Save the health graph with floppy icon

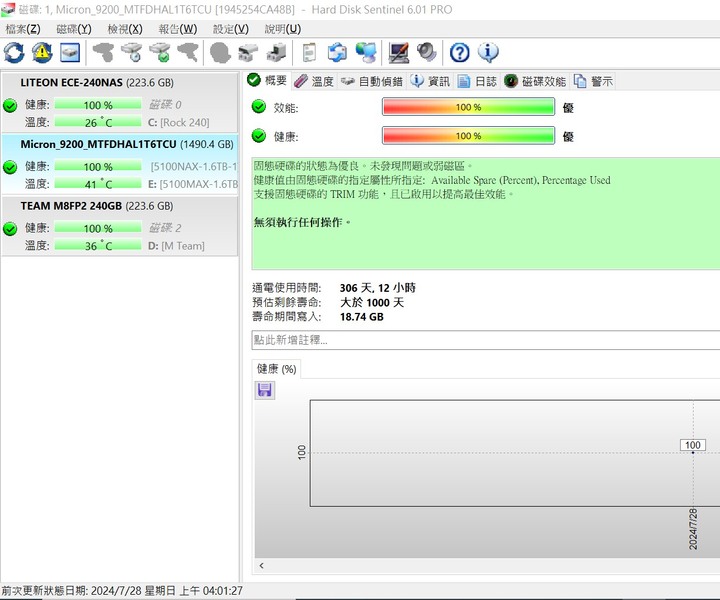(x=264, y=390)
